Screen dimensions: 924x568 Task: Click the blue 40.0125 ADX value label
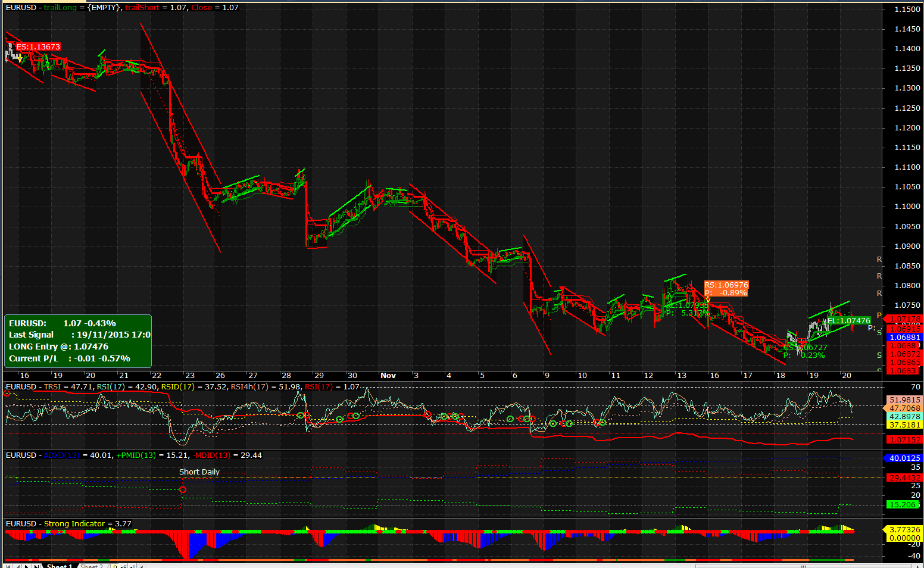[904, 458]
